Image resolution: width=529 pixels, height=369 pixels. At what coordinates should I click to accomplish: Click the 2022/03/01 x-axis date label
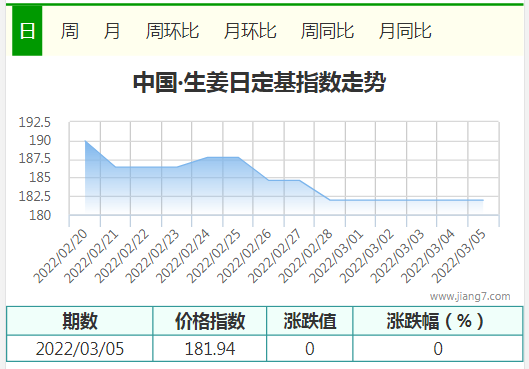336,256
